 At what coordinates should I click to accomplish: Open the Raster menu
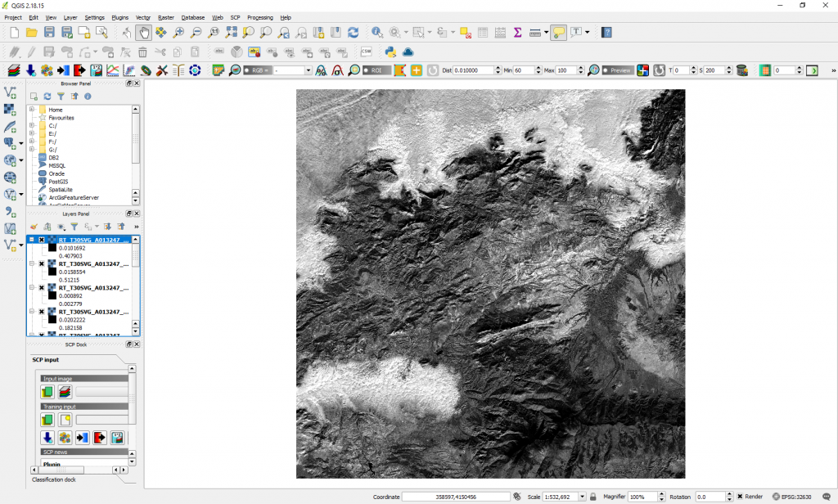click(165, 17)
